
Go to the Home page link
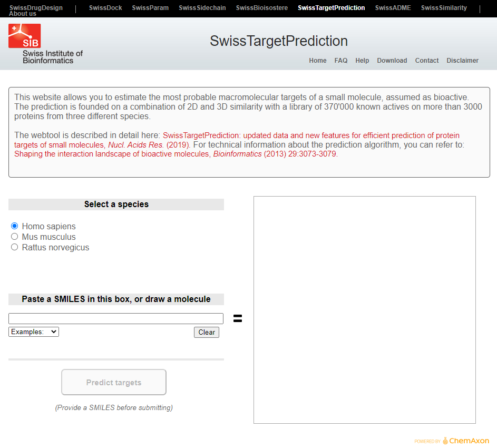pyautogui.click(x=318, y=60)
